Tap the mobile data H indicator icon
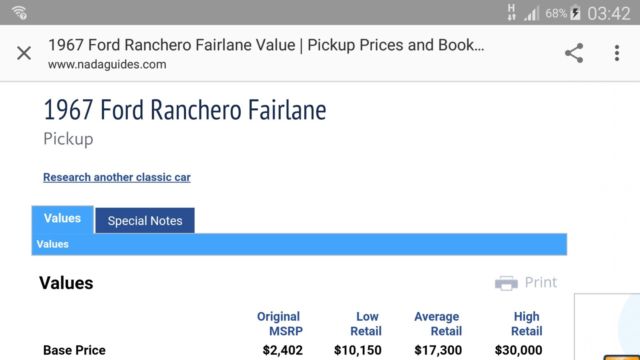 511,12
